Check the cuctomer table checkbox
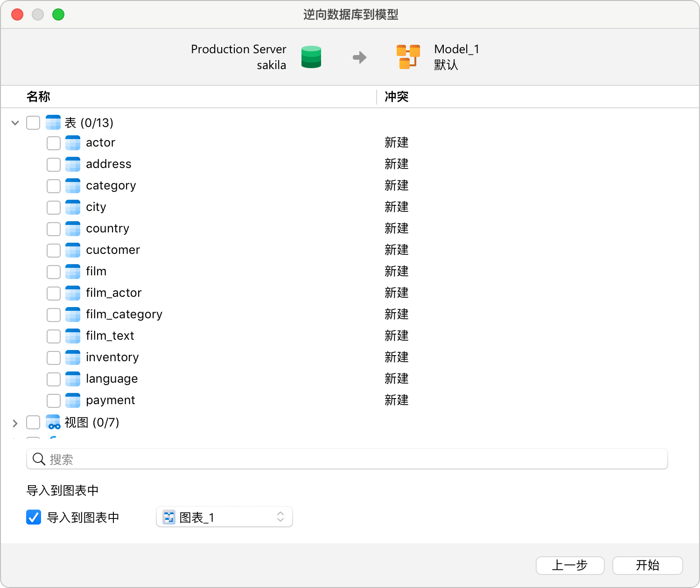This screenshot has height=588, width=700. [54, 251]
